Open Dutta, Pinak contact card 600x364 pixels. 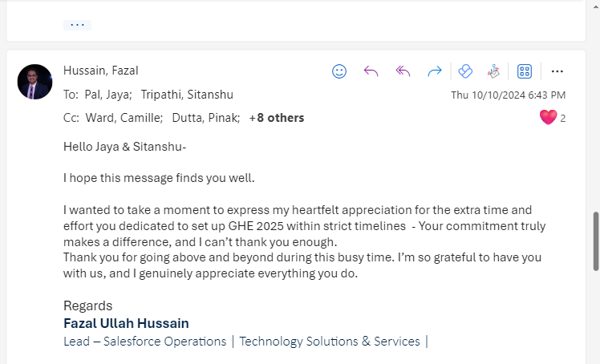206,118
